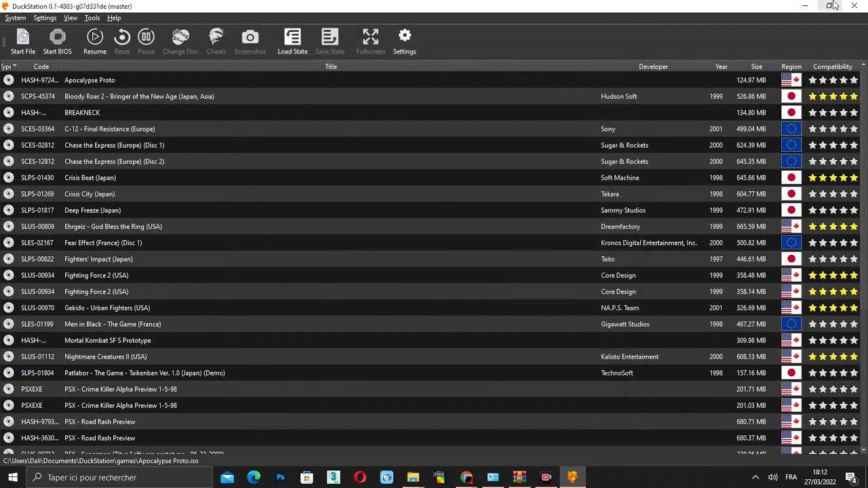Click USA flag in Nightmare Creatures II row

(791, 357)
